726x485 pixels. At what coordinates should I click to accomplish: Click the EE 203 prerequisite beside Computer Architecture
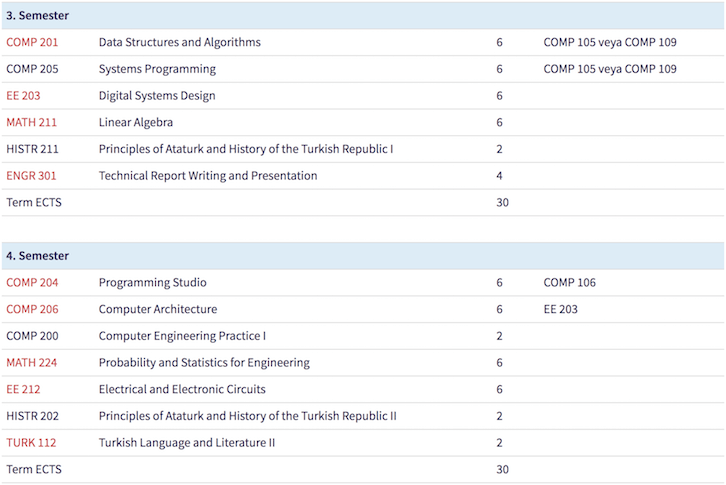[x=560, y=310]
